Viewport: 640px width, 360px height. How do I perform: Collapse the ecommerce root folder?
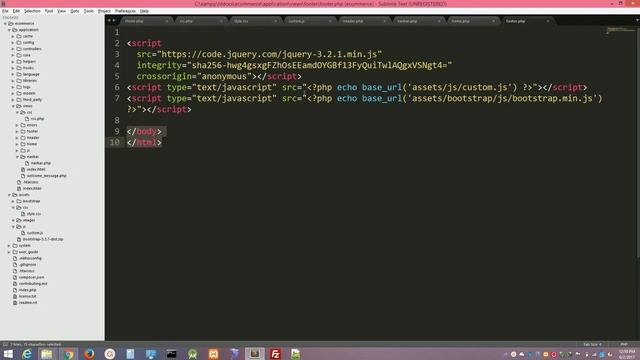(x=5, y=23)
